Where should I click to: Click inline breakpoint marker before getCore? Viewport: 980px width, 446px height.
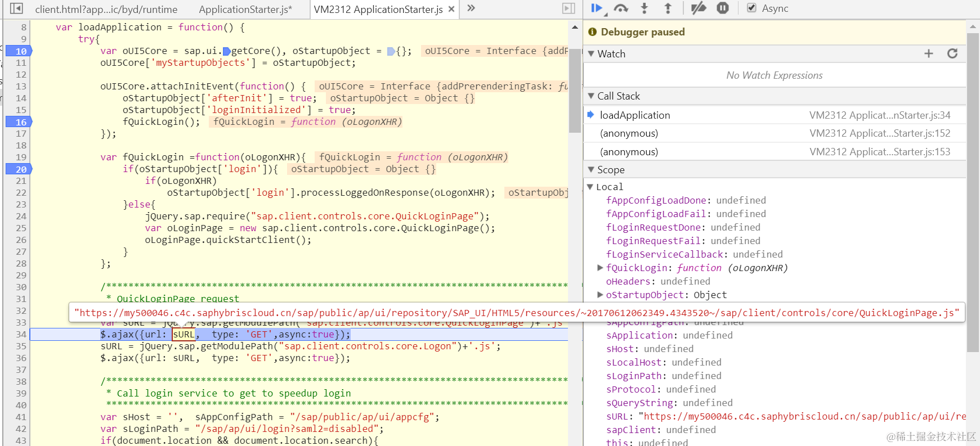pyautogui.click(x=227, y=51)
